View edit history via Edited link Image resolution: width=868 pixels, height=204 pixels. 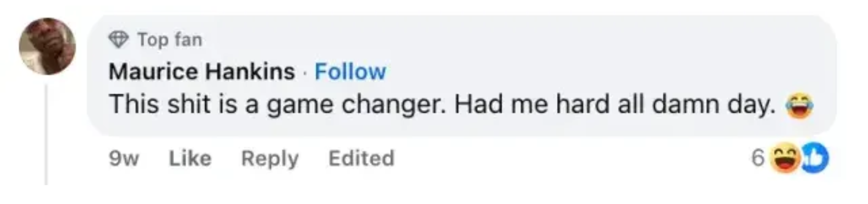(x=361, y=158)
